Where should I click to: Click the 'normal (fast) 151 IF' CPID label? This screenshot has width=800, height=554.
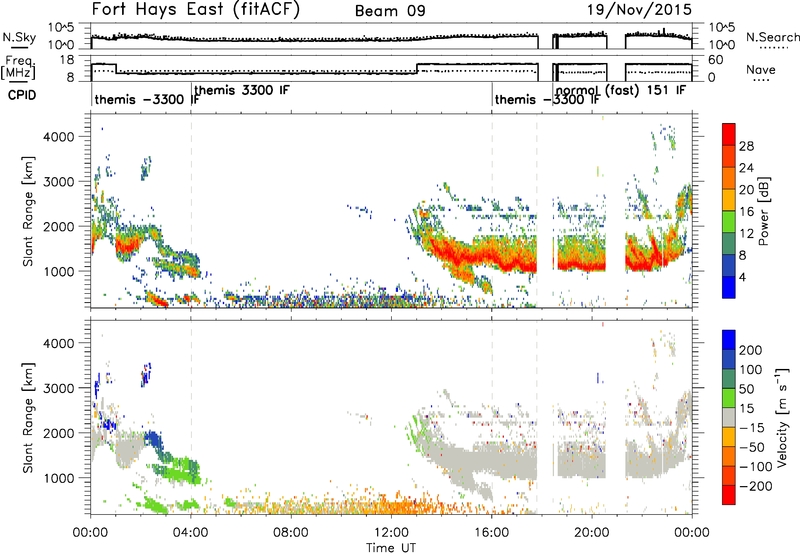pyautogui.click(x=621, y=90)
